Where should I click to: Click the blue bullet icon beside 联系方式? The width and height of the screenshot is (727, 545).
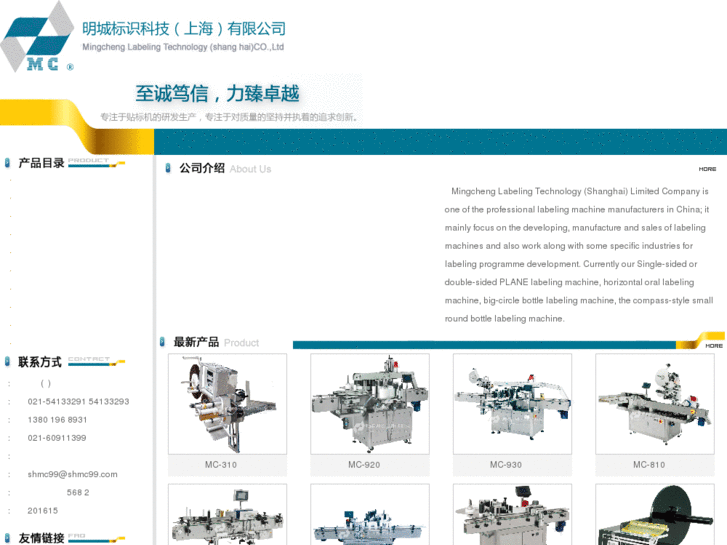click(7, 361)
